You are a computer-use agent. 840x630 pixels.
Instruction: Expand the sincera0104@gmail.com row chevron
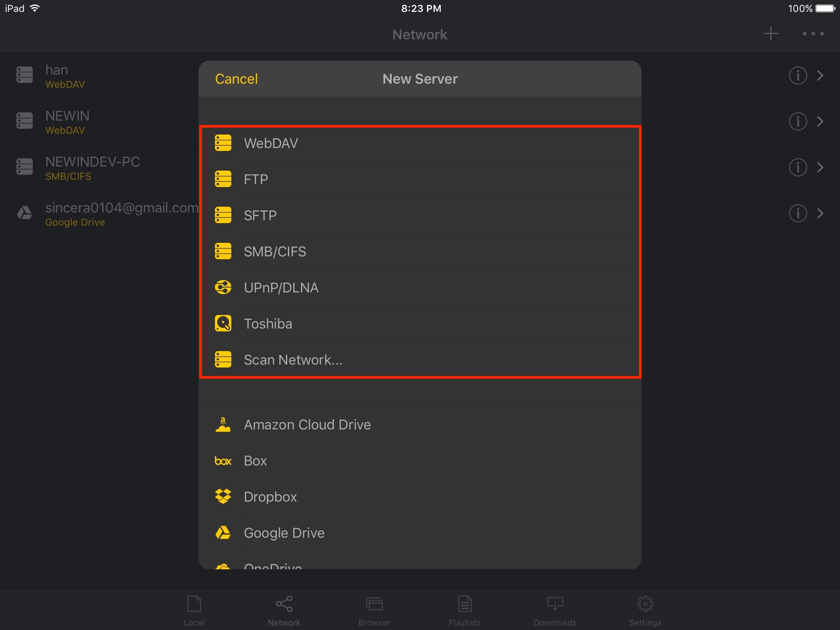[820, 213]
